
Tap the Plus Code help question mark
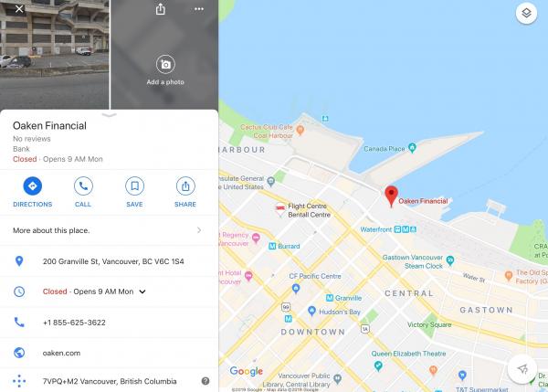click(205, 381)
